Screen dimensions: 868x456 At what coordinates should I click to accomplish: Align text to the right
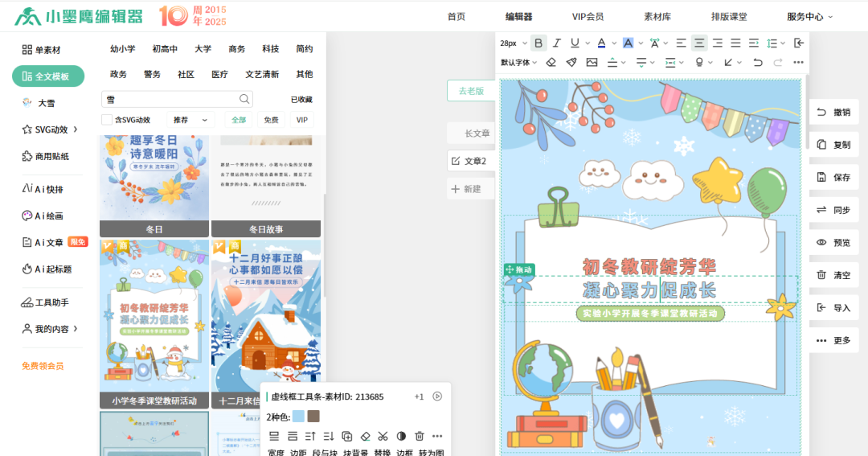(x=718, y=43)
